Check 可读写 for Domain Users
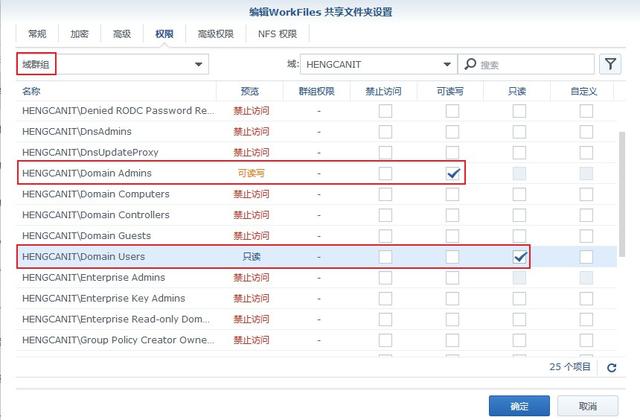640x420 pixels. coord(452,257)
